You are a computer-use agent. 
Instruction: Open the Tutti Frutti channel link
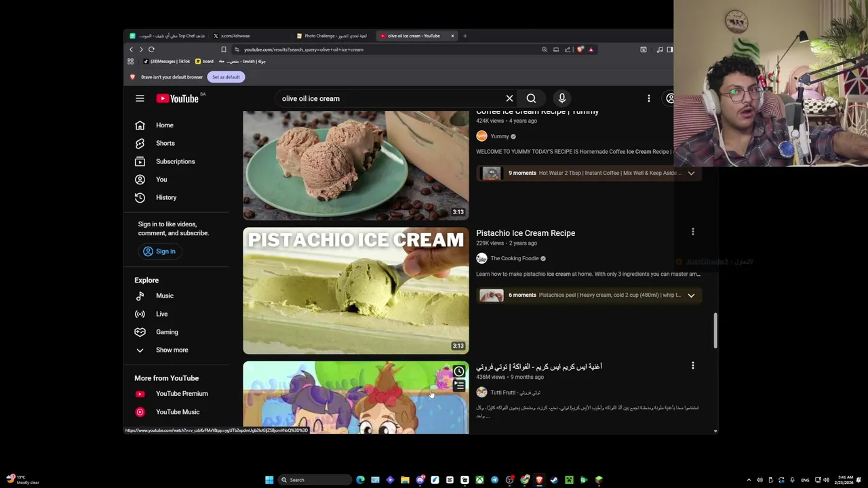[515, 392]
